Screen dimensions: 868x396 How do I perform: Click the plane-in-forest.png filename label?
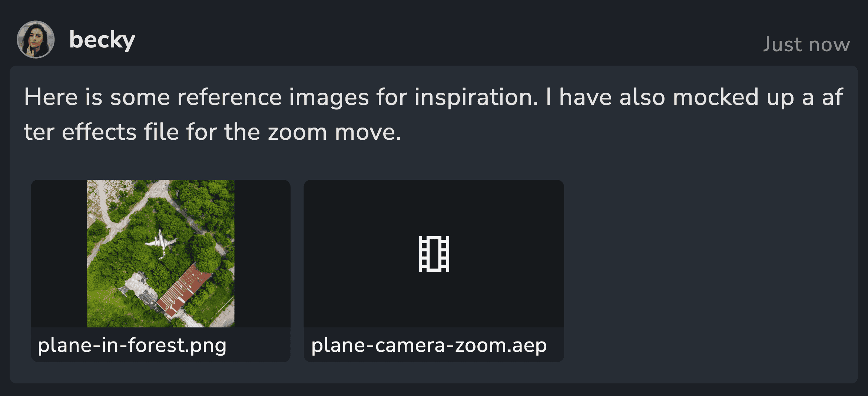132,346
